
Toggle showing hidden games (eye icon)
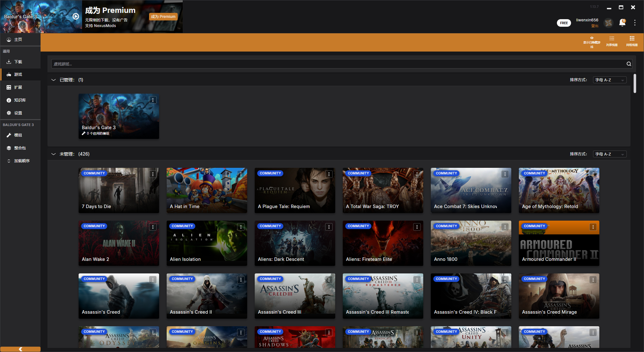pos(591,42)
